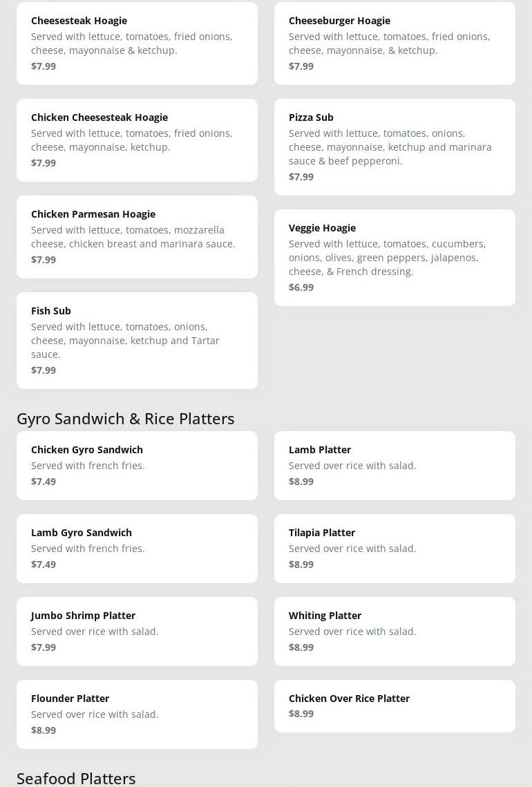Click the Tilapia Platter item

395,548
